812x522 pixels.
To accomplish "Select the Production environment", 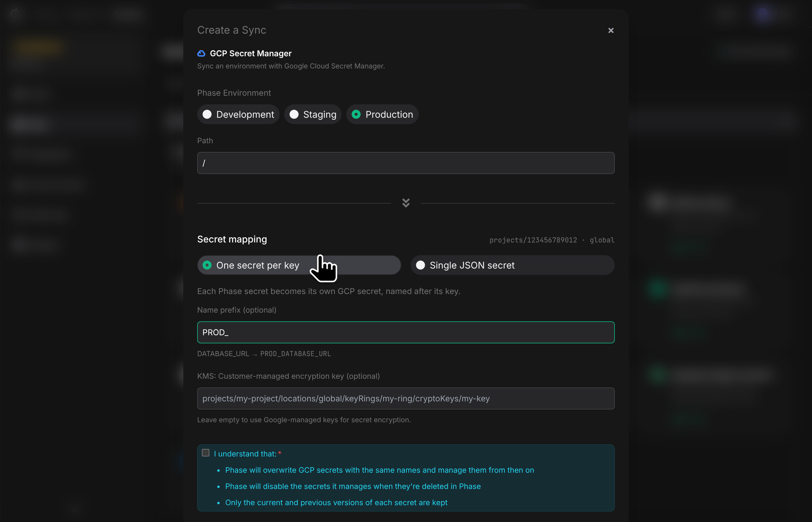I will click(382, 114).
